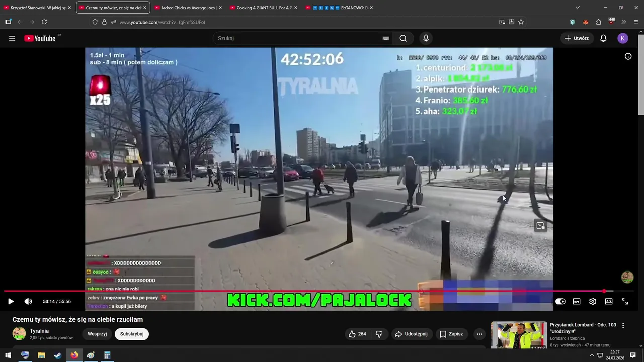This screenshot has width=644, height=362.
Task: Like the video with 264 likes
Action: (358, 334)
